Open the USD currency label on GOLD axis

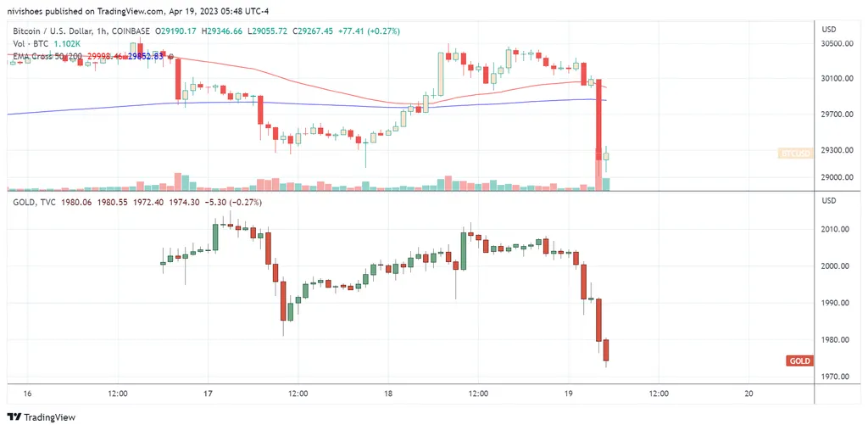829,201
